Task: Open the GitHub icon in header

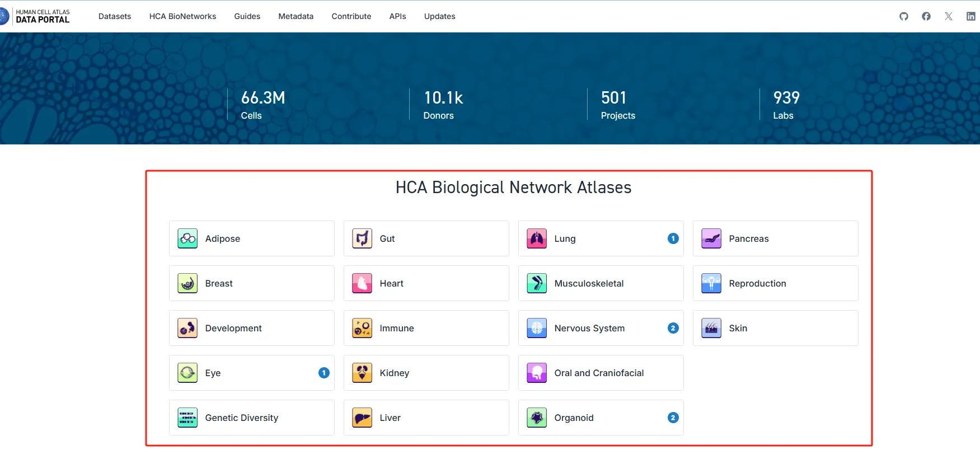Action: [x=903, y=16]
